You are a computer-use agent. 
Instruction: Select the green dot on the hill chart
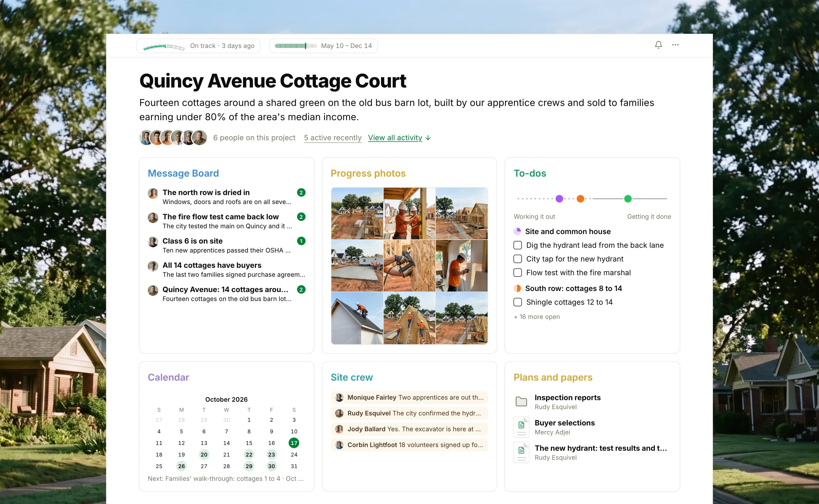[x=628, y=199]
